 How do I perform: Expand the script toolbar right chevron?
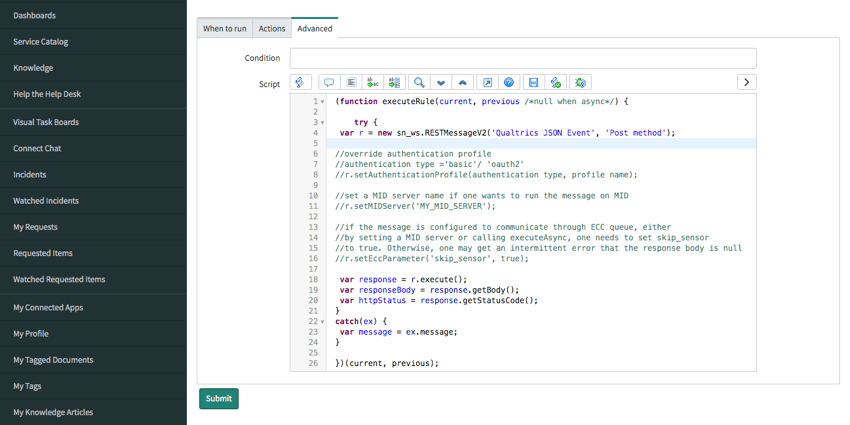(x=746, y=82)
